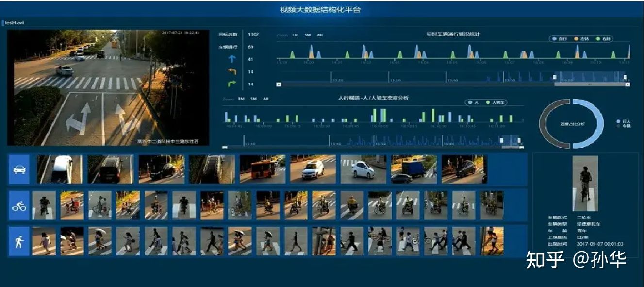Screen dimensions: 644x287
Task: Click the total count value 1302
Action: 253,35
